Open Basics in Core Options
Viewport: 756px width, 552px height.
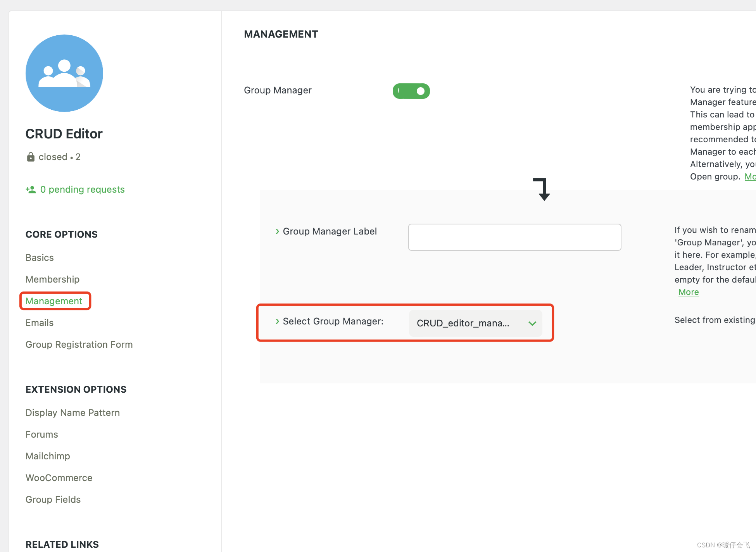[x=40, y=258]
